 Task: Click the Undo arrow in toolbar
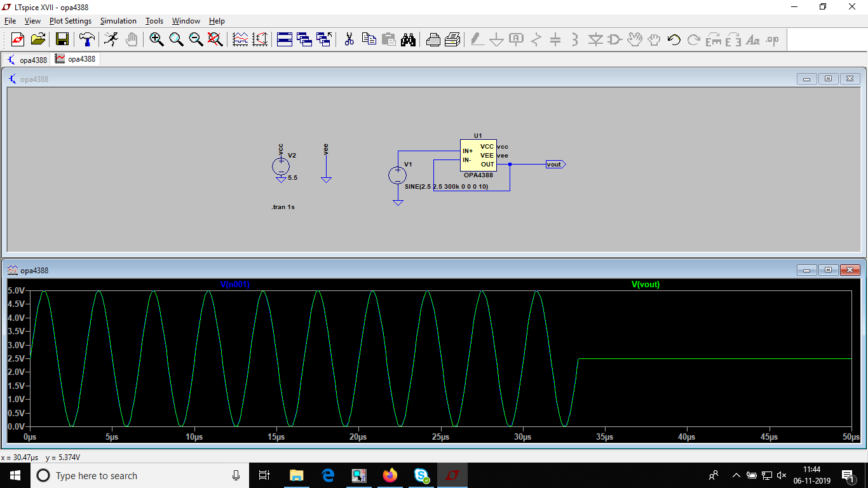(x=674, y=39)
